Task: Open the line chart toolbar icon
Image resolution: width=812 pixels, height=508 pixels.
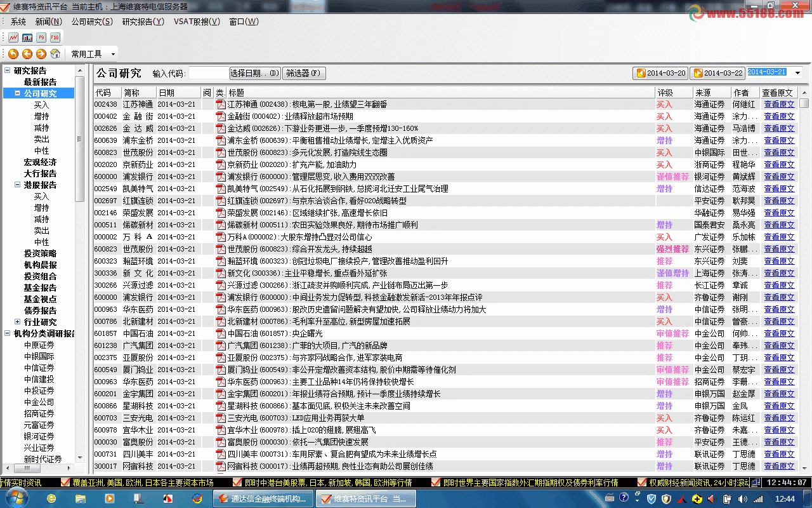Action: pyautogui.click(x=13, y=37)
